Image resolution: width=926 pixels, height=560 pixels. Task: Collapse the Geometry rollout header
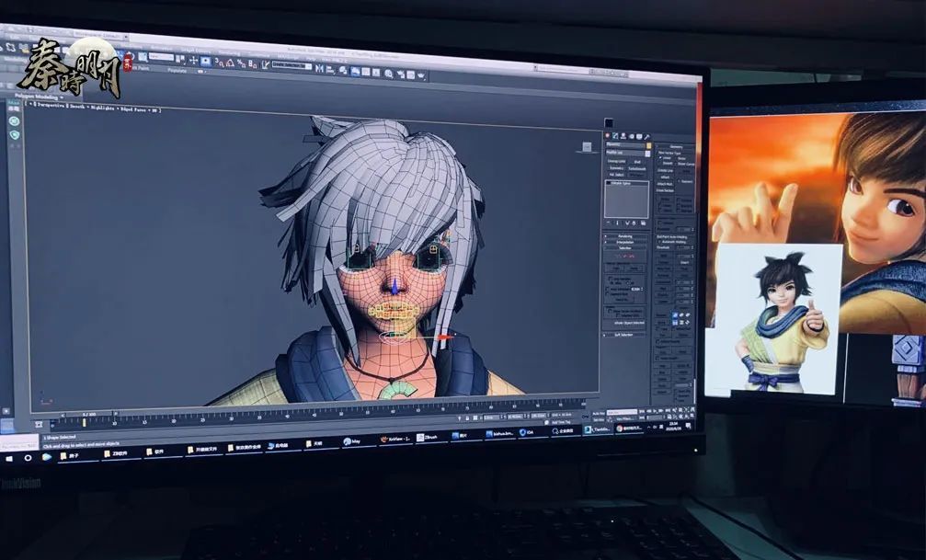click(x=676, y=146)
